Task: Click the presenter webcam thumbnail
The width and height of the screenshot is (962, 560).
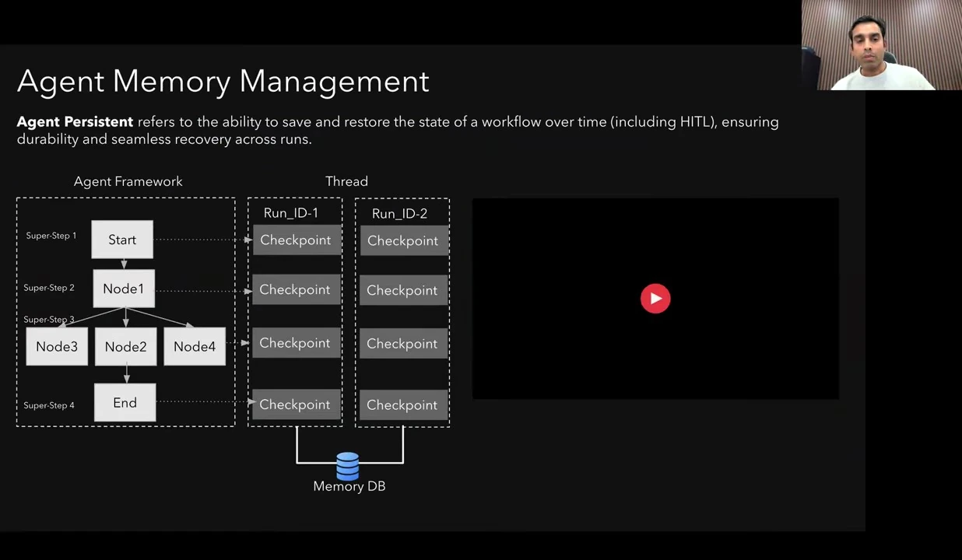Action: (x=882, y=45)
